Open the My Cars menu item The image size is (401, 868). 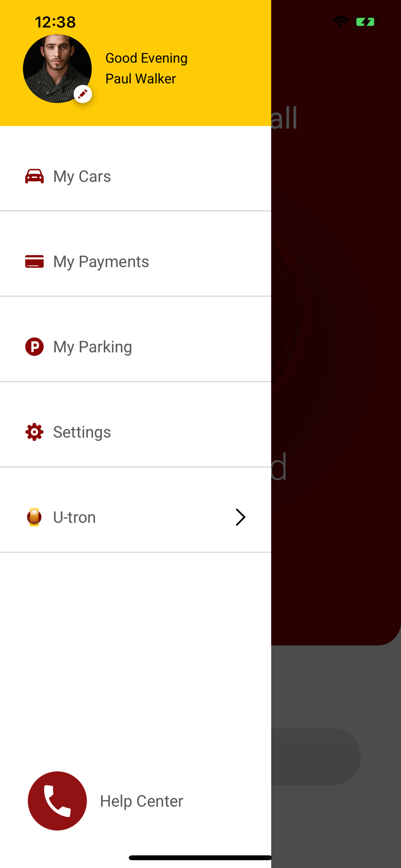[x=82, y=176]
